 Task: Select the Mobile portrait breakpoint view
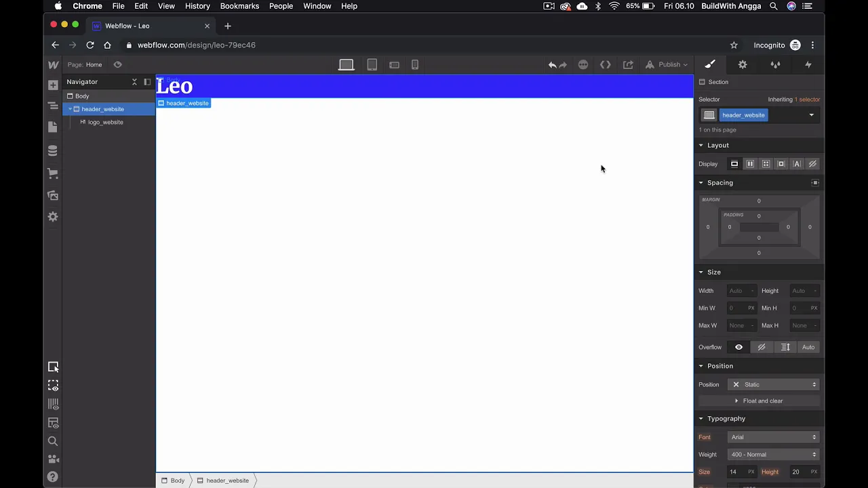[x=415, y=65]
